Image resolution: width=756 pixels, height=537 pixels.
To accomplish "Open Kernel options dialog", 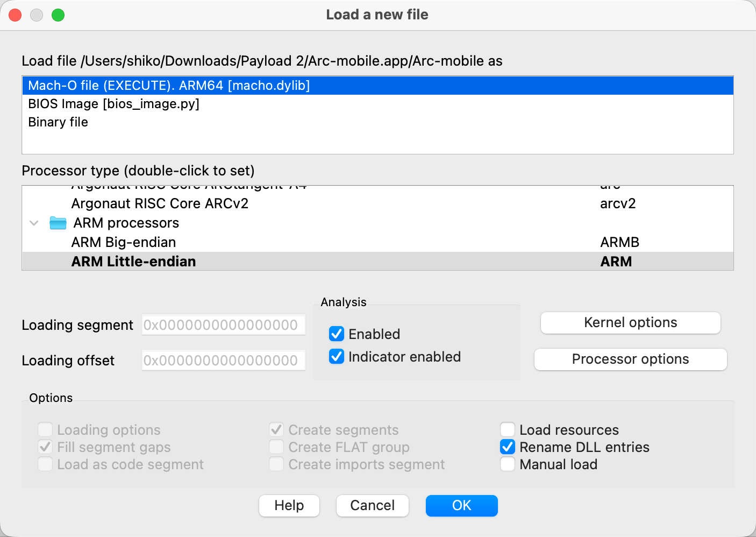I will pos(630,323).
